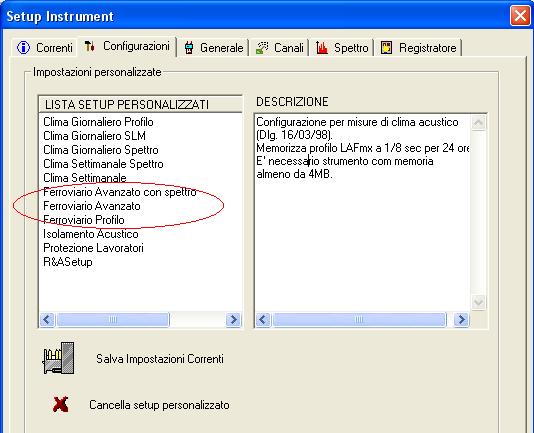Screen dimensions: 534x433
Task: Click the yellow recorder icon on Registratore tab
Action: (387, 48)
